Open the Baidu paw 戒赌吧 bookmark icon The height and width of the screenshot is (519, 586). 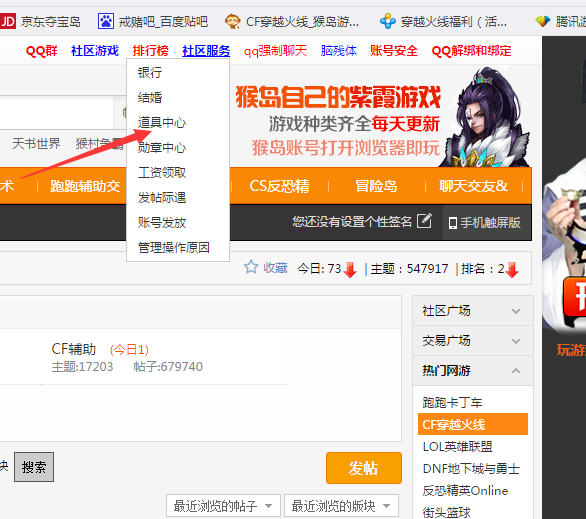click(106, 21)
